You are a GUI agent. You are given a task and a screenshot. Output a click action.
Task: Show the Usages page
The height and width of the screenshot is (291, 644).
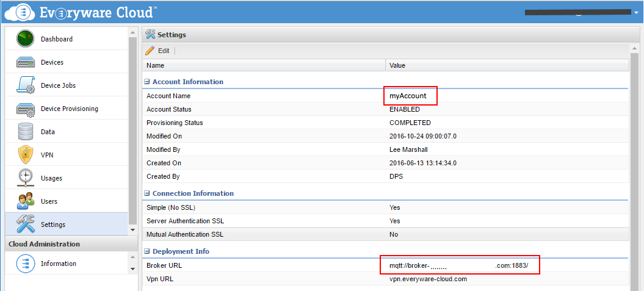(67, 178)
